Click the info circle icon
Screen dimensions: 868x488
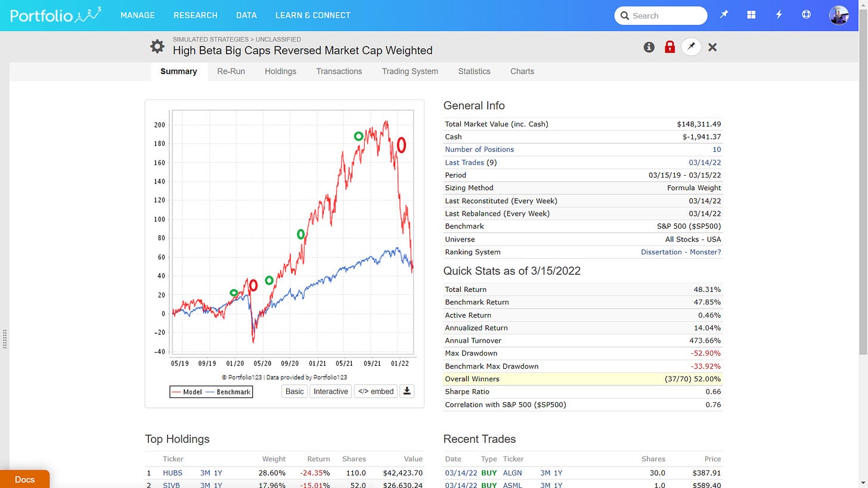[649, 47]
